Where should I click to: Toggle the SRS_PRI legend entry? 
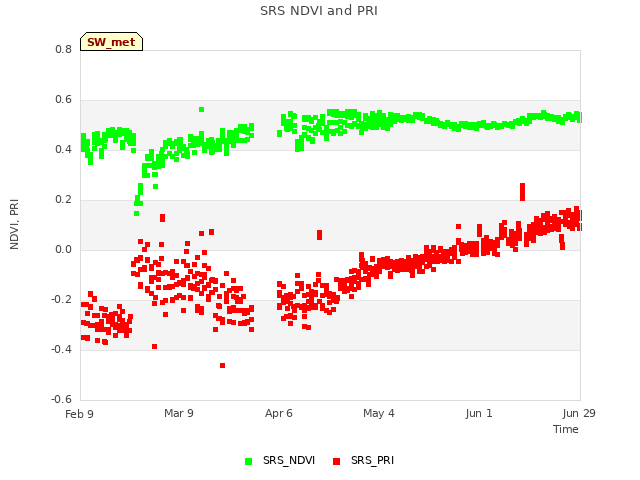[x=363, y=460]
